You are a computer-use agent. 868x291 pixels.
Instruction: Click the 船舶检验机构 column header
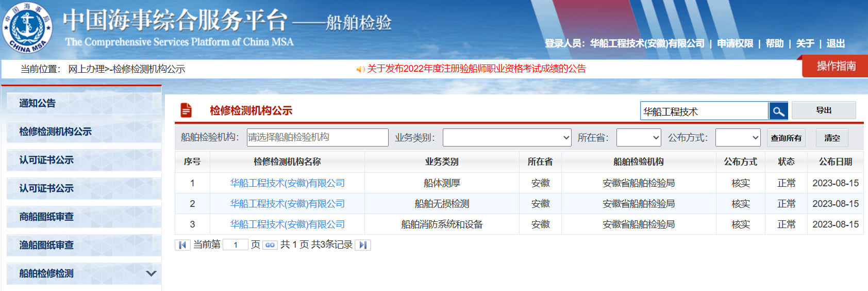point(639,161)
